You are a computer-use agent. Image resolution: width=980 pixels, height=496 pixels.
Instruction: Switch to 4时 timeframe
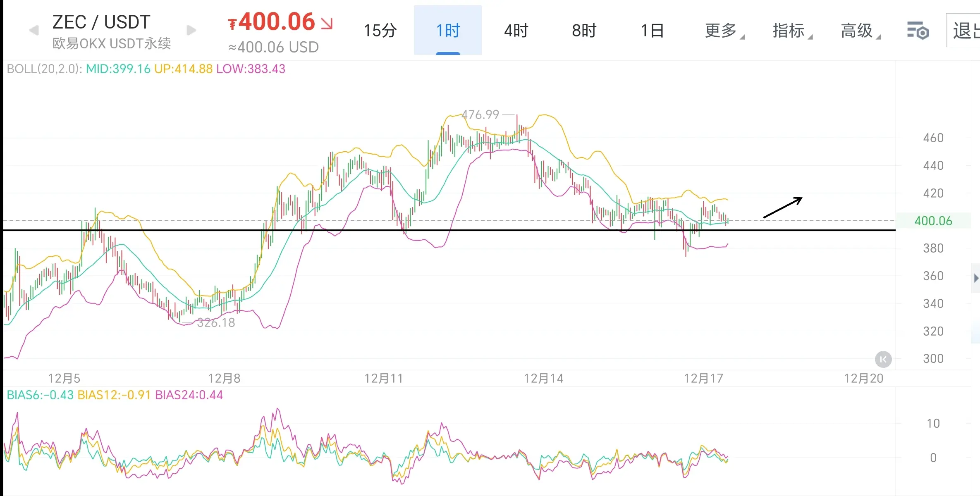(516, 31)
